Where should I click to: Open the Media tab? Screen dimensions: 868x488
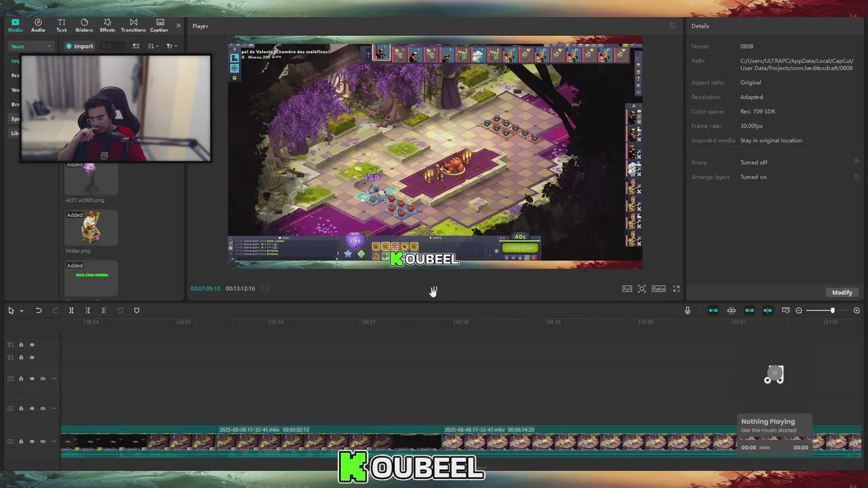point(15,26)
